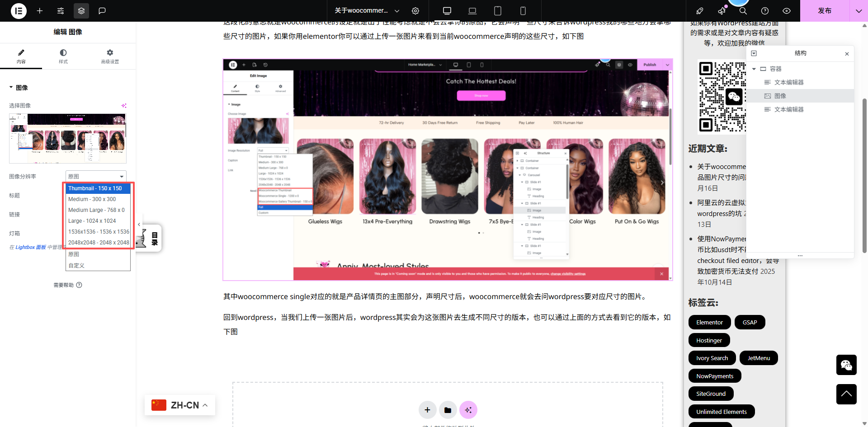Select Medium - 300 x 300 option
Screen dimensions: 868x427
point(92,199)
